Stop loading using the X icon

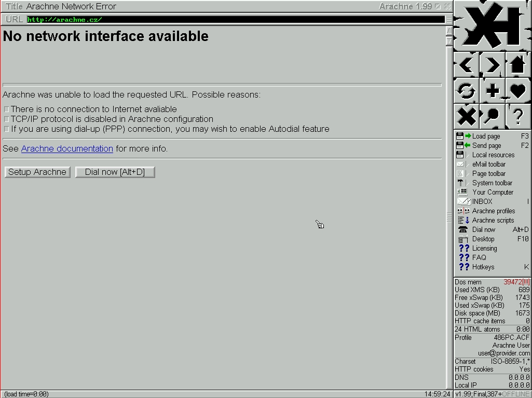466,116
